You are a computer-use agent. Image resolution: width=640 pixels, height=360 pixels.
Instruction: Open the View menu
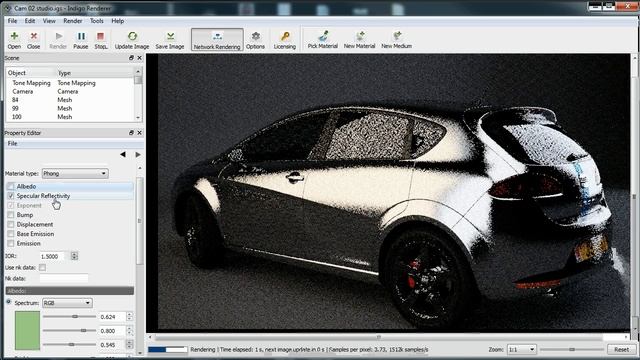[49, 21]
